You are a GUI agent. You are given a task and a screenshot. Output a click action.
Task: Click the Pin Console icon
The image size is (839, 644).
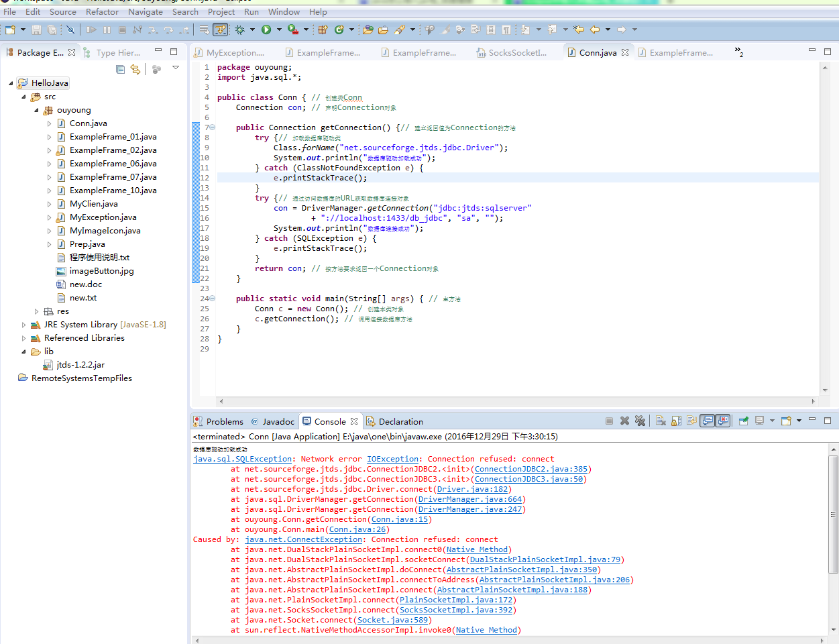[x=743, y=421]
